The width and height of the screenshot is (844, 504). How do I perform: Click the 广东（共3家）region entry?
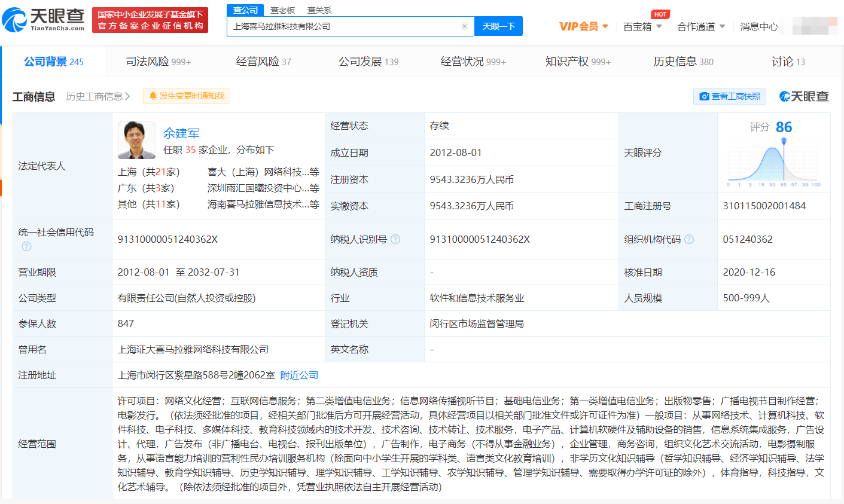[146, 188]
